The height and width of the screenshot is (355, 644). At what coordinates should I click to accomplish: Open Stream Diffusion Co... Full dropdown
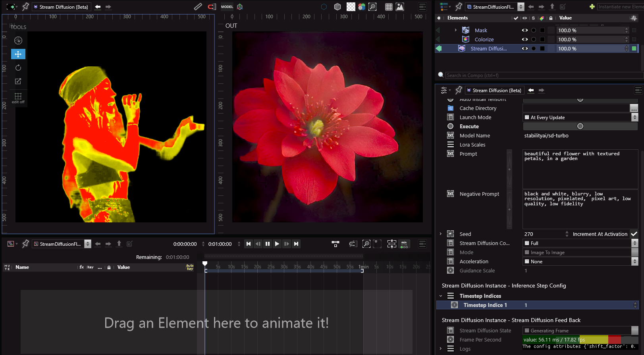pyautogui.click(x=580, y=243)
